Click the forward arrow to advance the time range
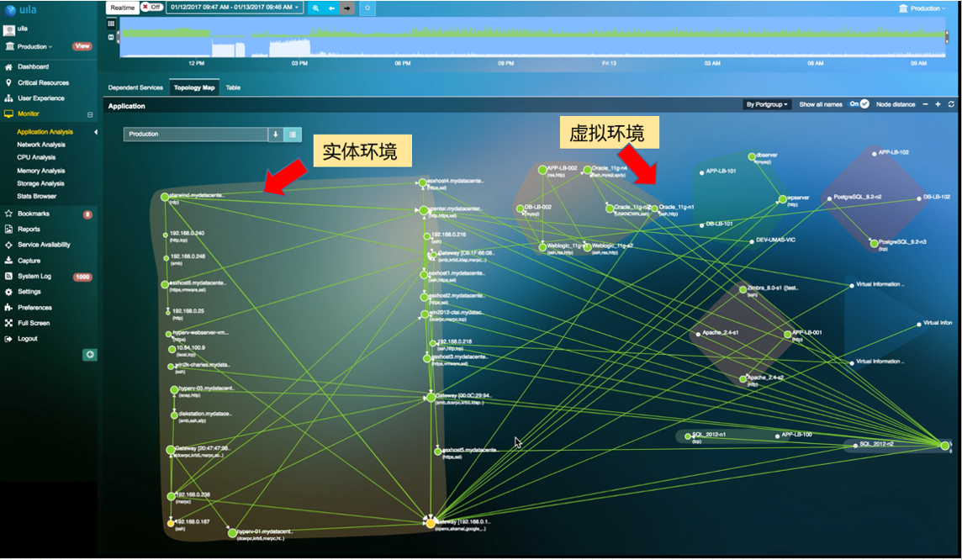The width and height of the screenshot is (962, 560). (347, 8)
